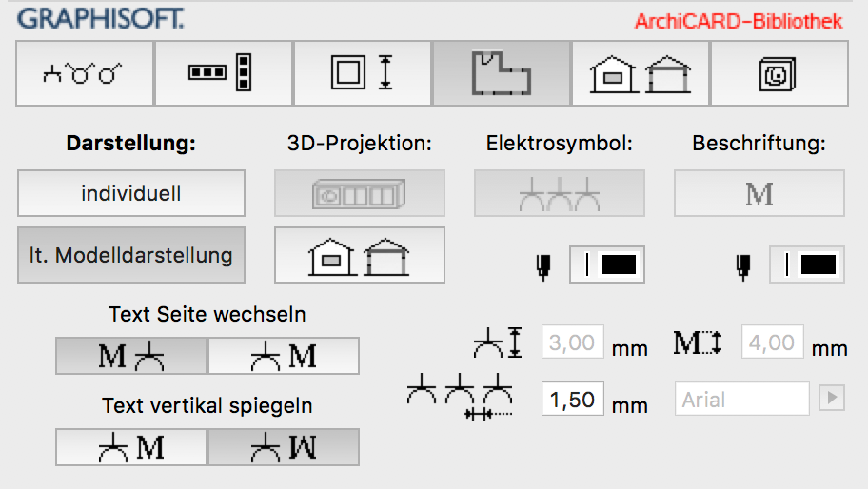Click the Arial font field
Screen dimensions: 868x489
tap(742, 399)
